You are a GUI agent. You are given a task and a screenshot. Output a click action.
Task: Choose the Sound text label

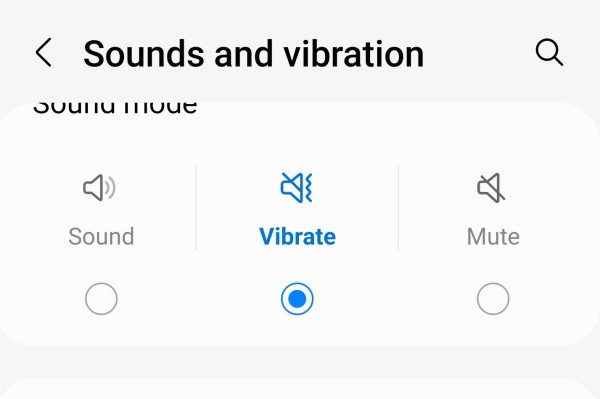101,236
